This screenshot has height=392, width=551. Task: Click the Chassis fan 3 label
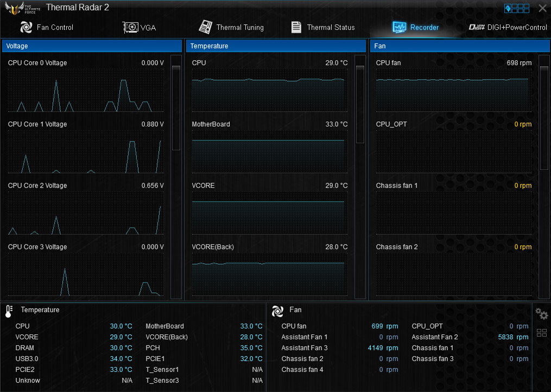pyautogui.click(x=433, y=359)
